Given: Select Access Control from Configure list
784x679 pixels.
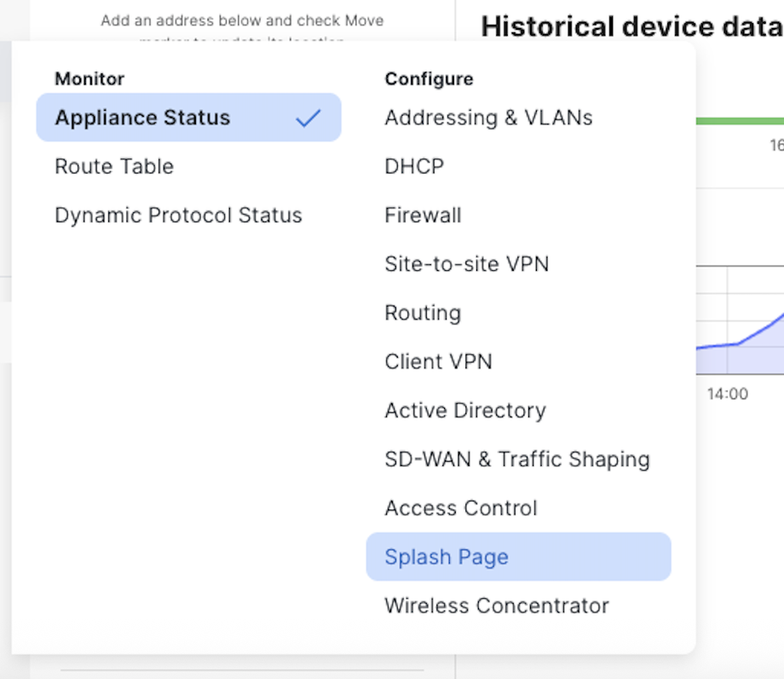Looking at the screenshot, I should (x=460, y=508).
